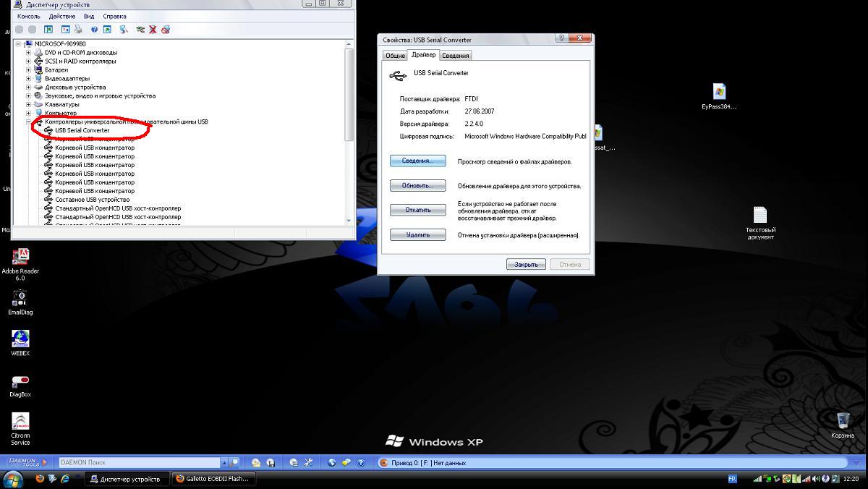Expand the Видеоадаптеры tree node
This screenshot has width=868, height=489.
(28, 79)
